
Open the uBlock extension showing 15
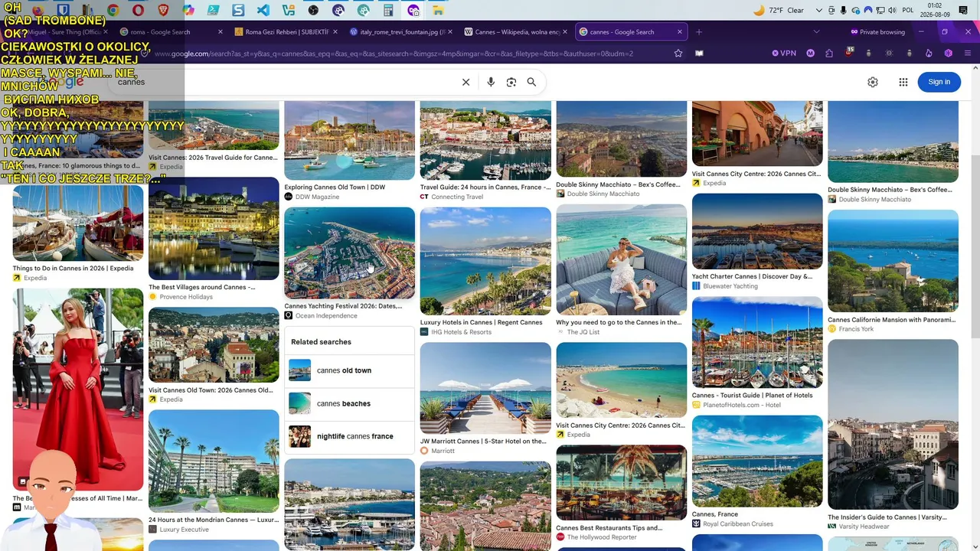[x=849, y=54]
